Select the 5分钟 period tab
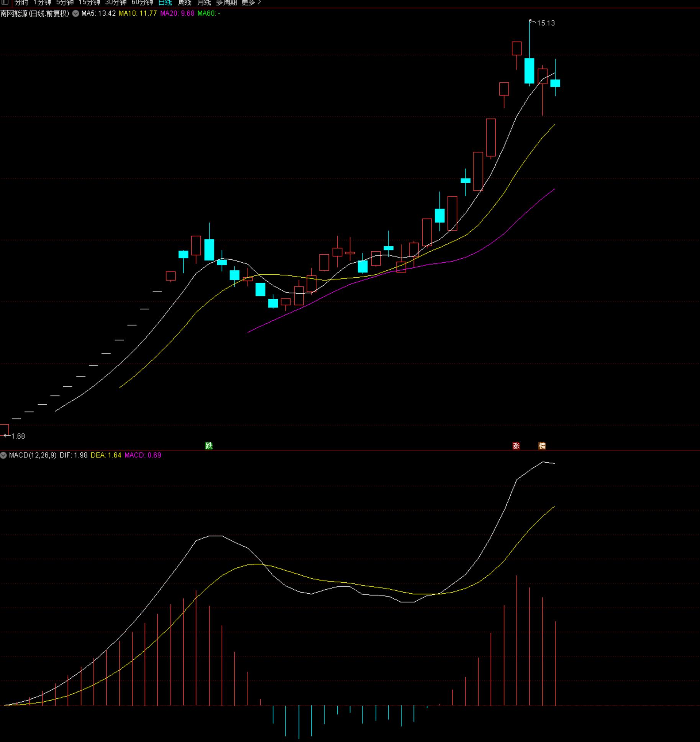The height and width of the screenshot is (742, 700). [x=65, y=3]
